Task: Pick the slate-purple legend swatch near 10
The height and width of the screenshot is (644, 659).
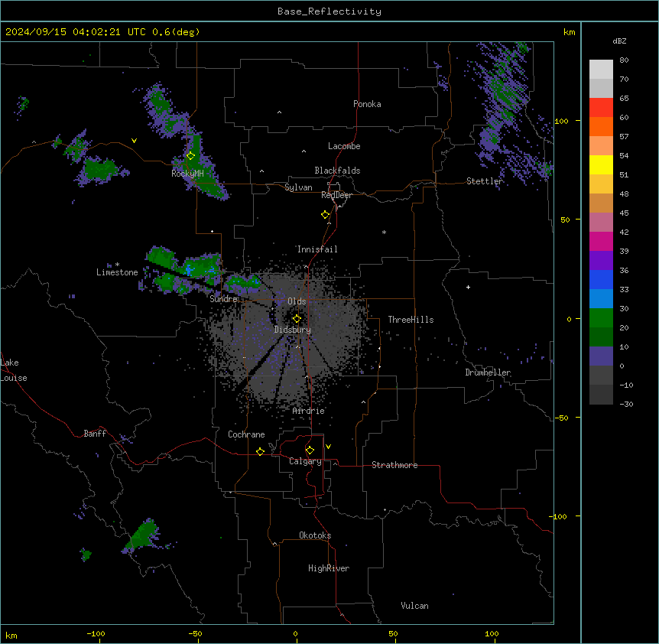Action: click(601, 356)
